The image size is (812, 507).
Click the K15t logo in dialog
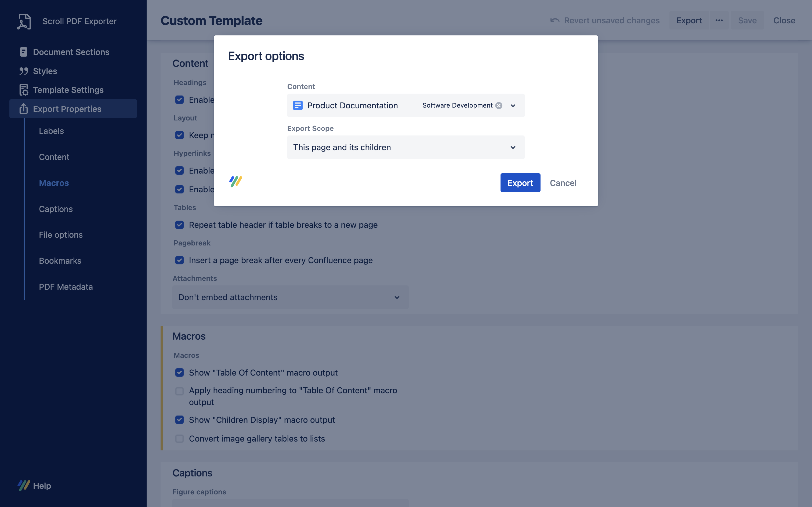235,181
